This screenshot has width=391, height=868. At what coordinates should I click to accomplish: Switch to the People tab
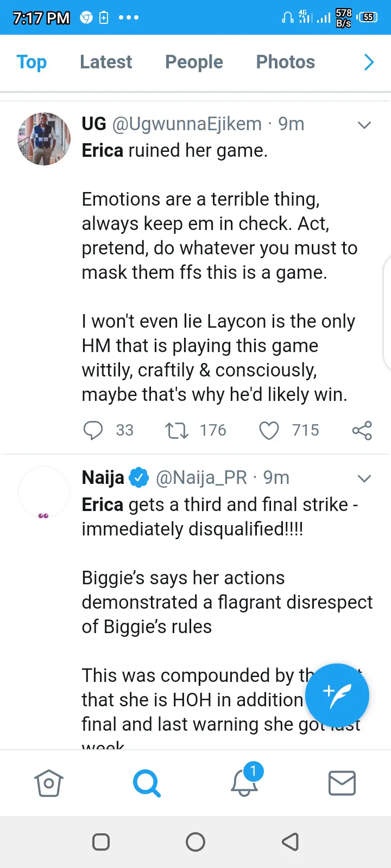pos(194,62)
